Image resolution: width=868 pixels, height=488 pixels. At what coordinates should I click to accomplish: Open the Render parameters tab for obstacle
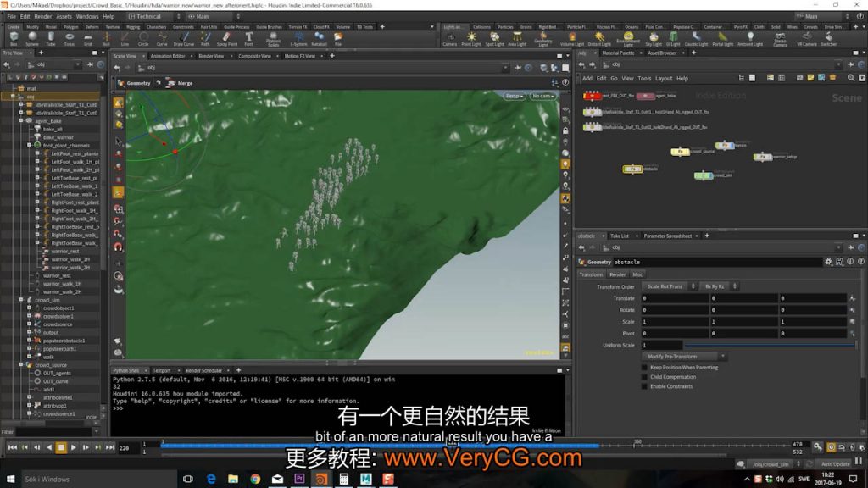[x=617, y=274]
